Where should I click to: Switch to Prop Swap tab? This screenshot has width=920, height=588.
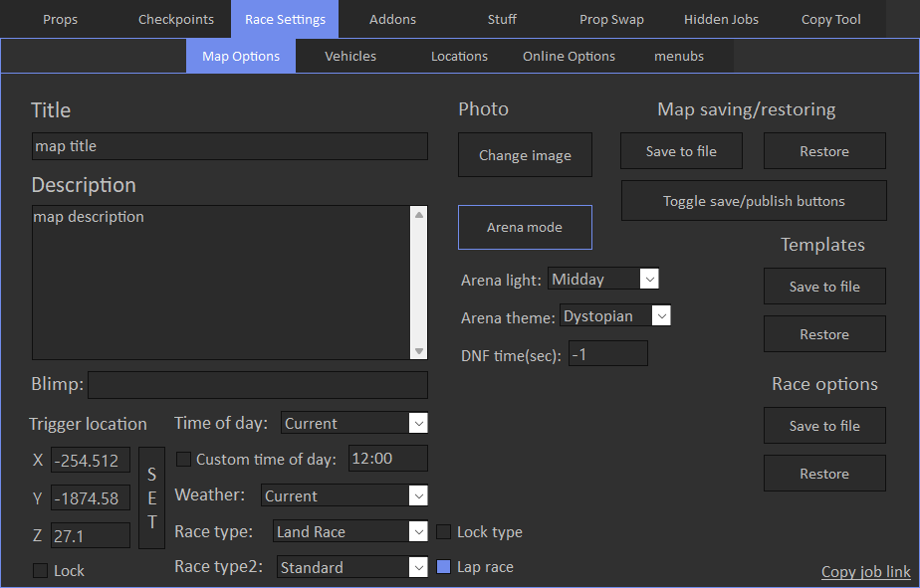click(x=611, y=19)
